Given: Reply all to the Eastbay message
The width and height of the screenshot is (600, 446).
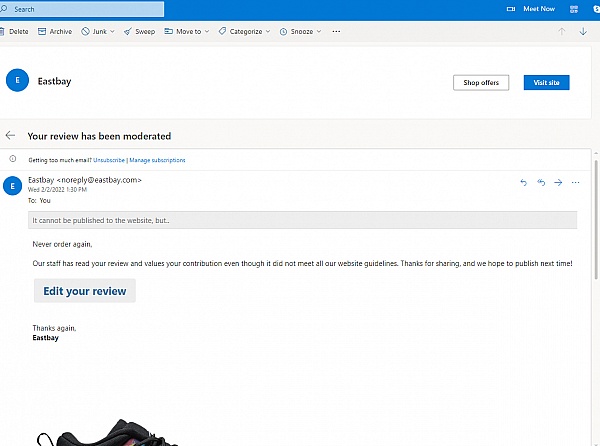Looking at the screenshot, I should point(541,182).
